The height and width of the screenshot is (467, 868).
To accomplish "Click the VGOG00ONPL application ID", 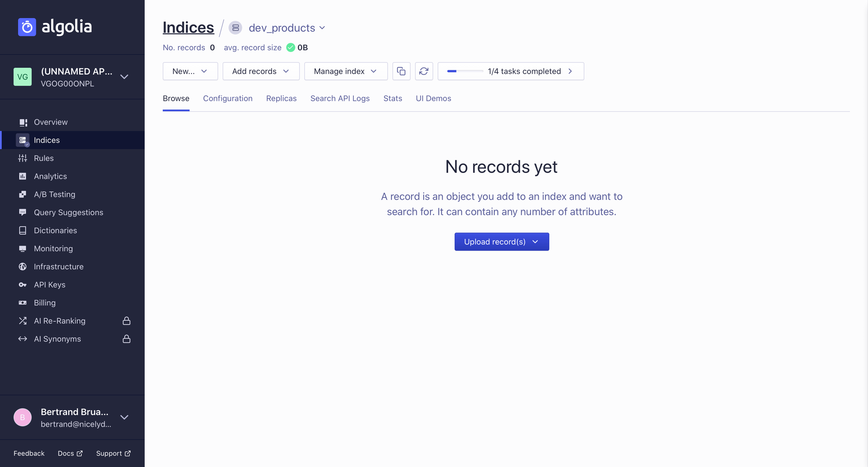I will pos(68,83).
